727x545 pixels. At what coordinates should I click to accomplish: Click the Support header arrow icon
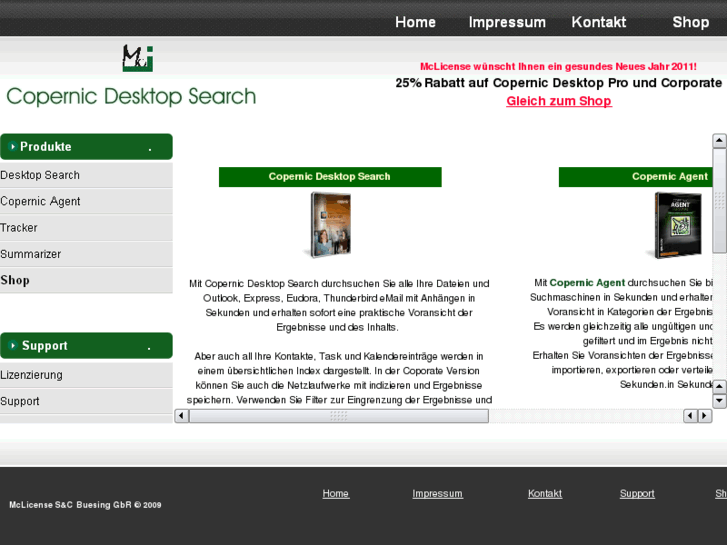tap(13, 346)
